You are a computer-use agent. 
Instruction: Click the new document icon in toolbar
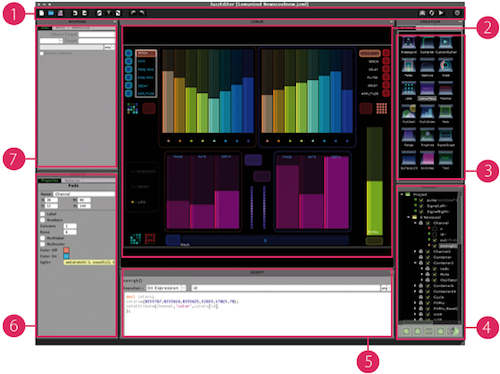(x=41, y=13)
